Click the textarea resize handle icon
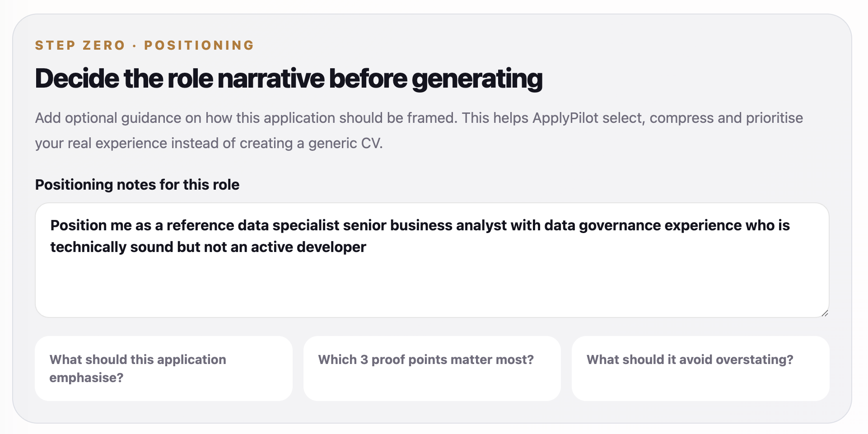The width and height of the screenshot is (868, 434). 825,313
